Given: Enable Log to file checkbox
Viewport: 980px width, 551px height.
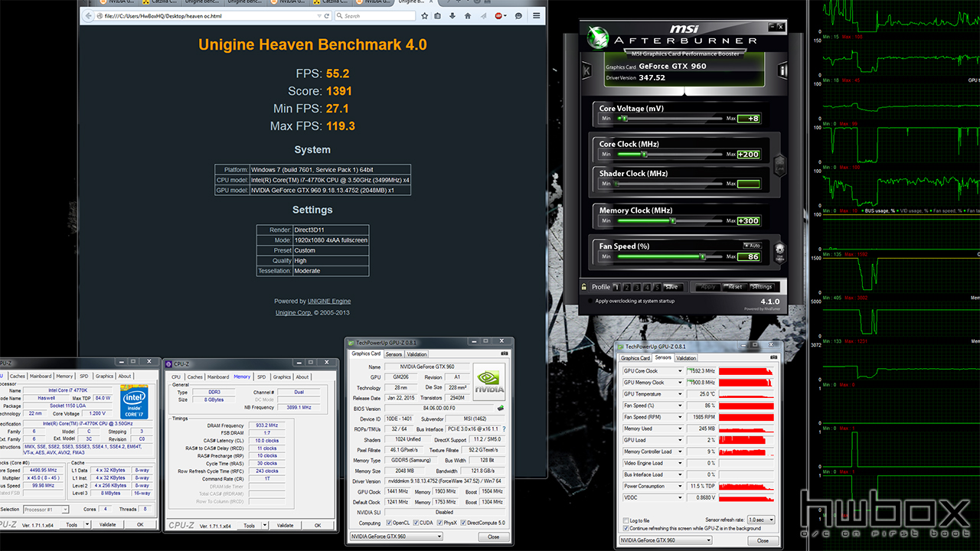Looking at the screenshot, I should tap(626, 520).
